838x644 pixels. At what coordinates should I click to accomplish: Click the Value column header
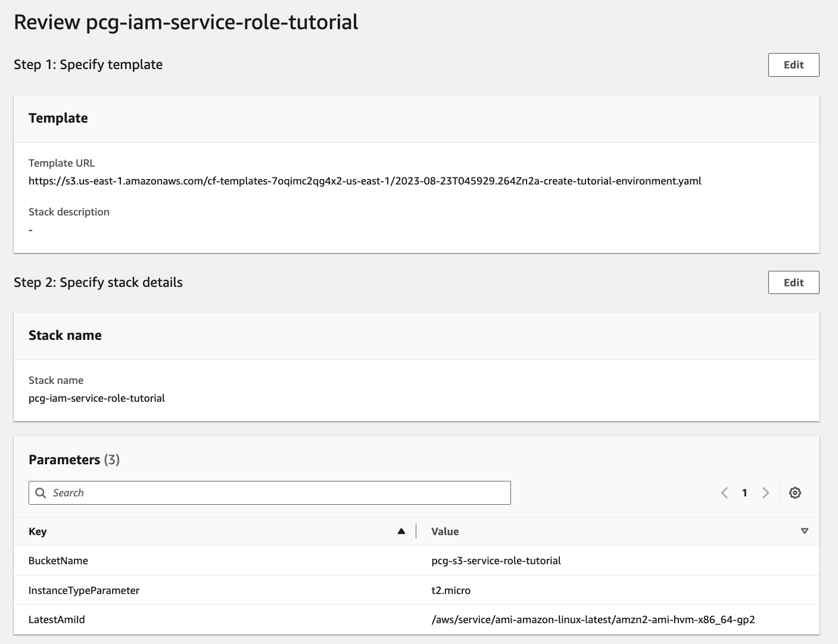pyautogui.click(x=445, y=532)
